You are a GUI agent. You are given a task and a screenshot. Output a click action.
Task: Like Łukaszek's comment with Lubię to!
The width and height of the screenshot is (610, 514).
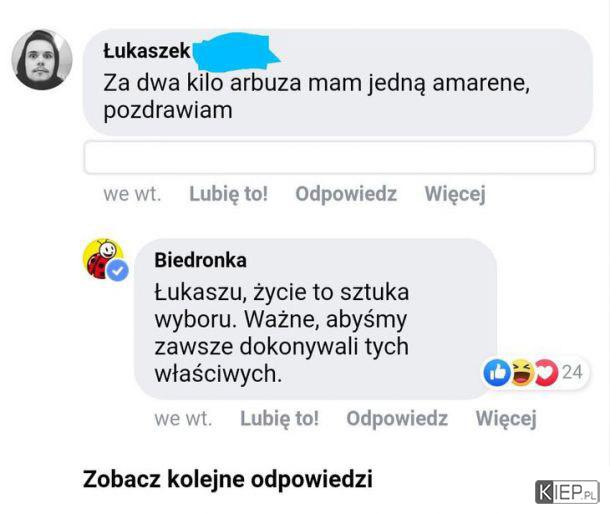tap(228, 194)
